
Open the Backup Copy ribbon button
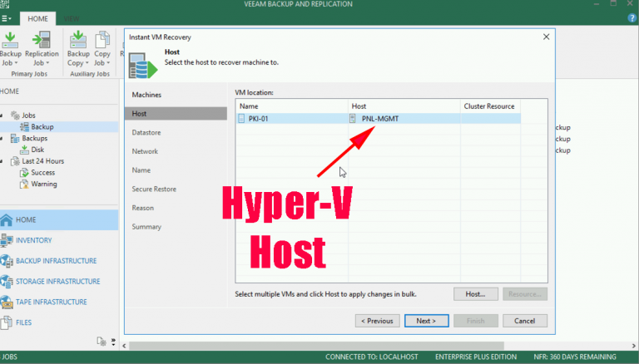(x=78, y=49)
